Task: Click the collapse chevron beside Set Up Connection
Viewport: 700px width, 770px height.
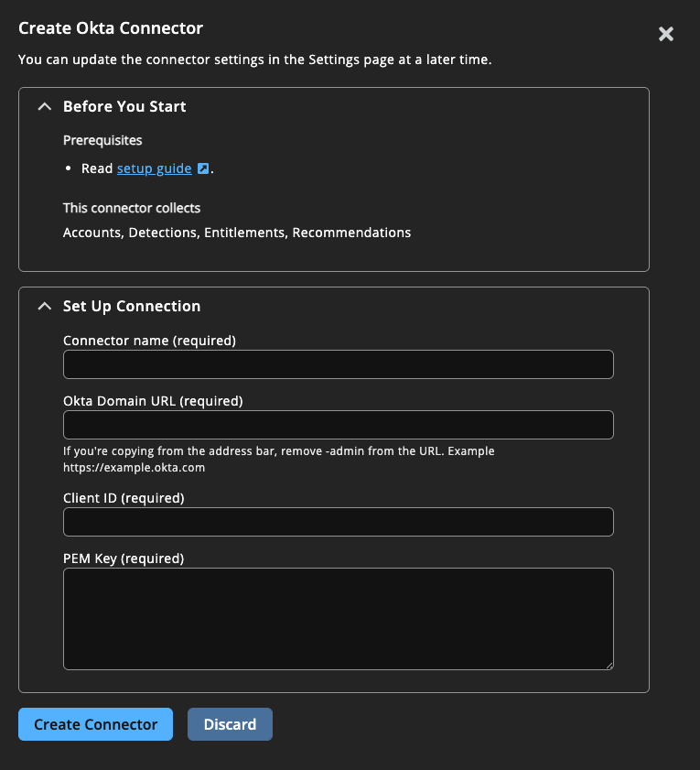Action: pyautogui.click(x=44, y=305)
